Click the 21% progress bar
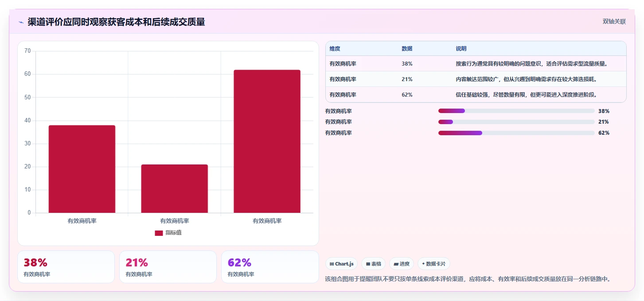This screenshot has height=301, width=644. click(x=516, y=122)
